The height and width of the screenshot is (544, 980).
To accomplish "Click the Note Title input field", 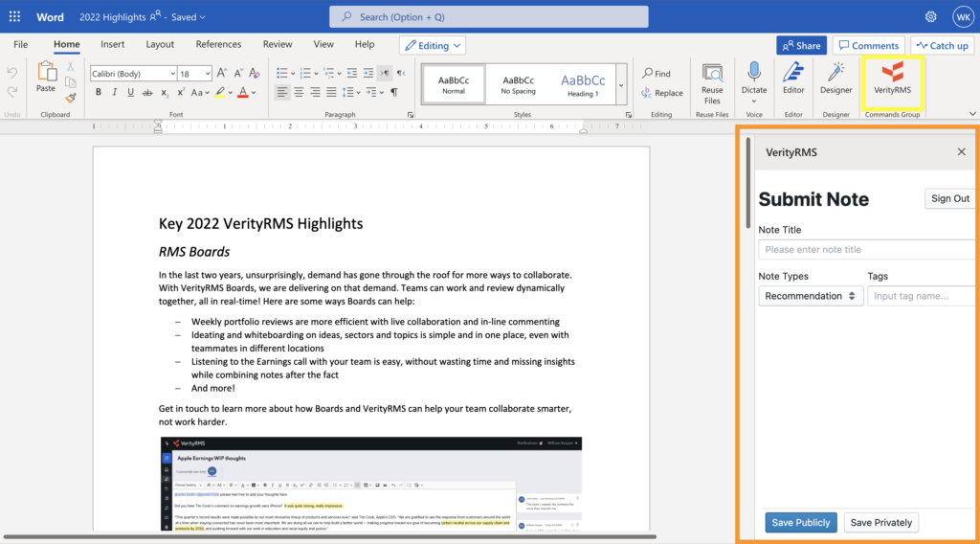I will 867,249.
